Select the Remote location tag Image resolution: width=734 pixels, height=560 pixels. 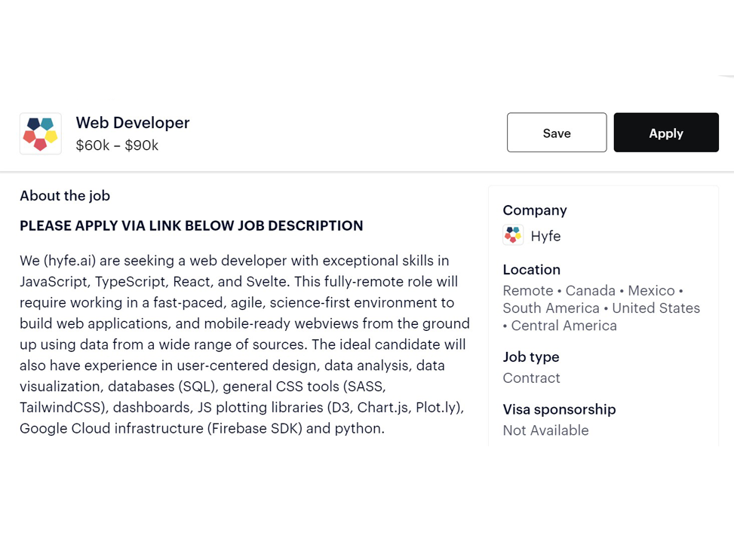(x=527, y=290)
